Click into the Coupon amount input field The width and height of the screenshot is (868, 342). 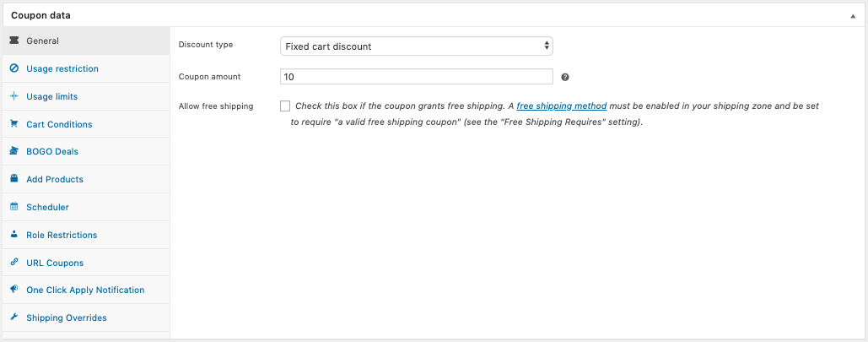click(x=416, y=77)
